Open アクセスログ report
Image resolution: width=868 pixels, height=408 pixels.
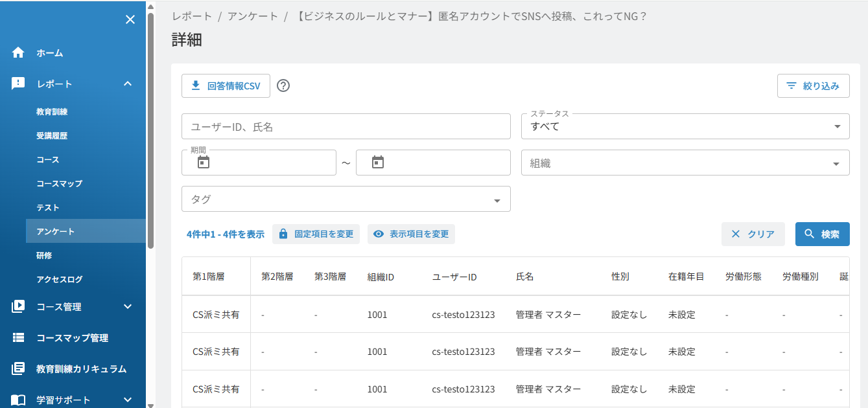59,279
